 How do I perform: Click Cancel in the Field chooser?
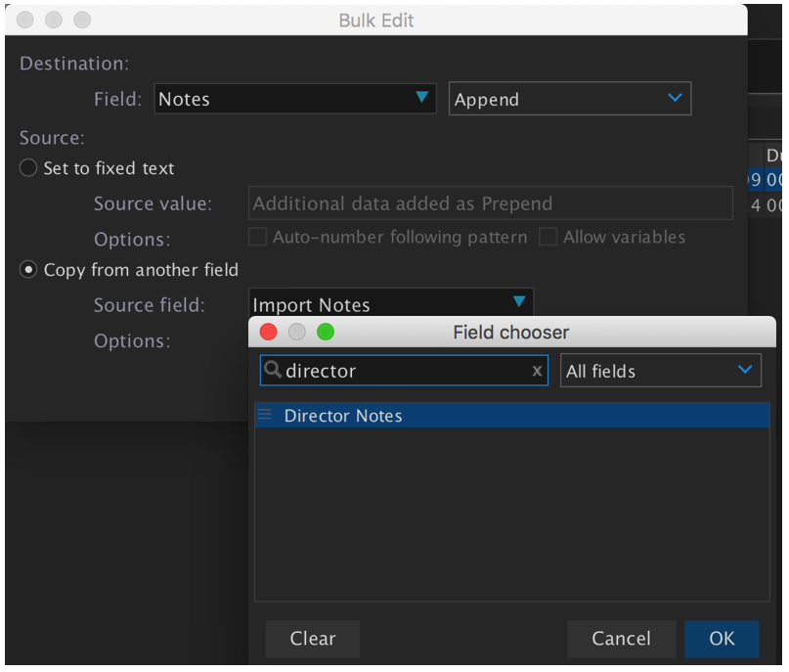621,638
